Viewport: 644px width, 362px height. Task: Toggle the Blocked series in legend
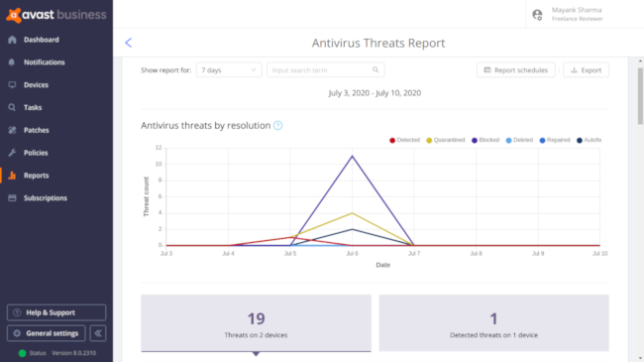[485, 140]
